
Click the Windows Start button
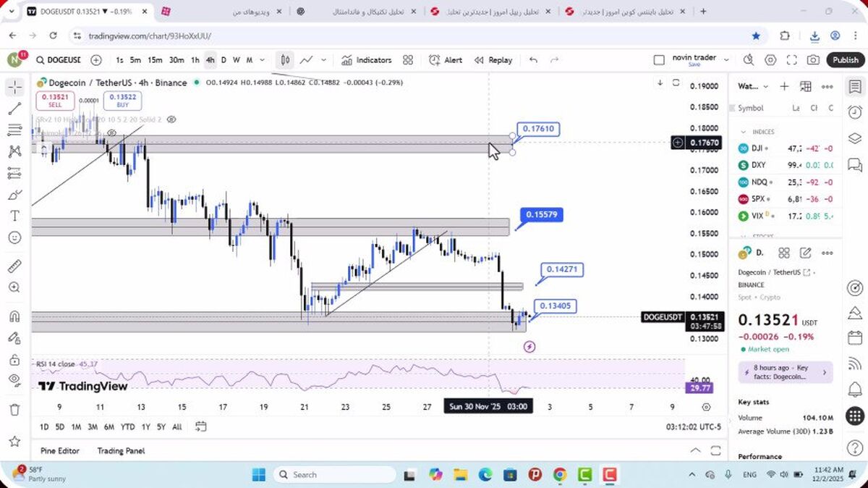(259, 475)
